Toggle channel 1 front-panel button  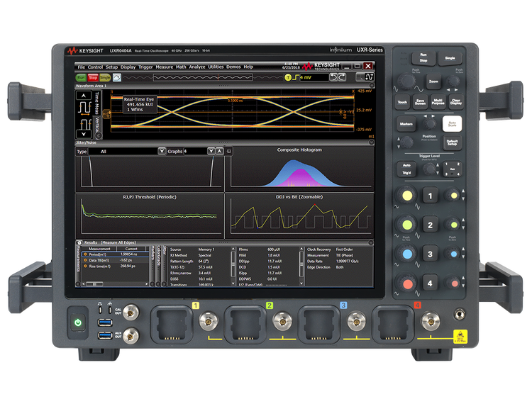tap(428, 195)
